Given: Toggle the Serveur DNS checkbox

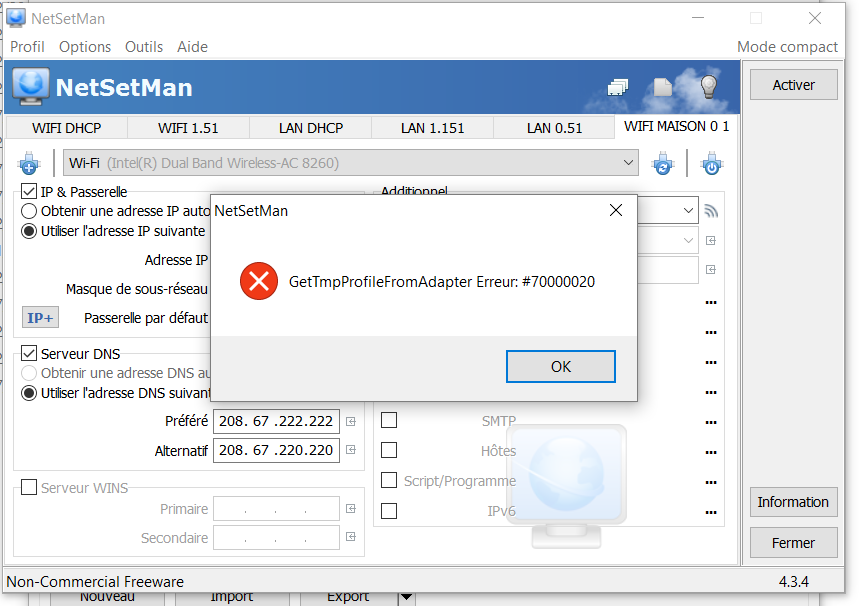Looking at the screenshot, I should click(x=29, y=353).
